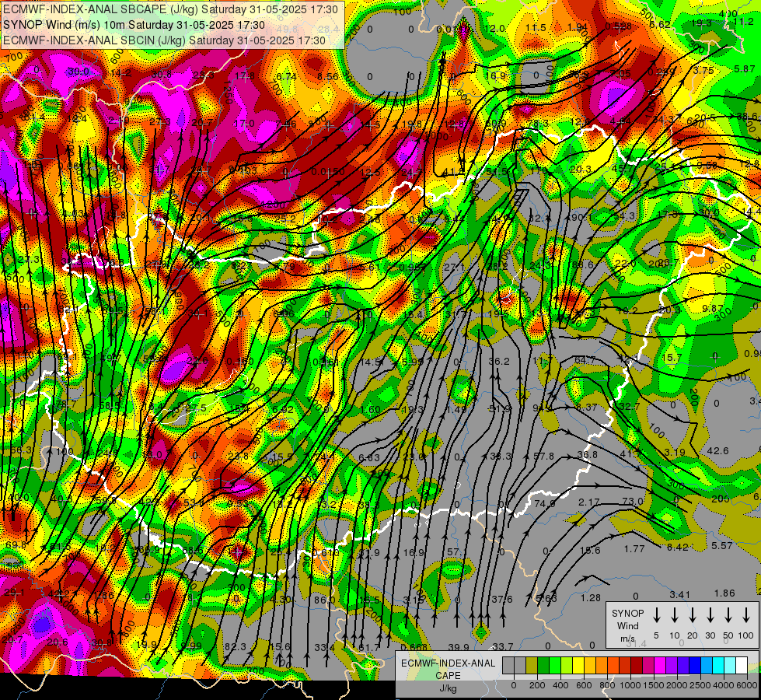Image resolution: width=761 pixels, height=700 pixels.
Task: Select the dark red swatch right of 1000
Action: click(x=637, y=665)
